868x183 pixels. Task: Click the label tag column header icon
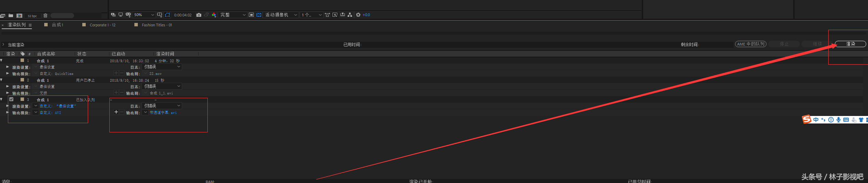[x=23, y=54]
